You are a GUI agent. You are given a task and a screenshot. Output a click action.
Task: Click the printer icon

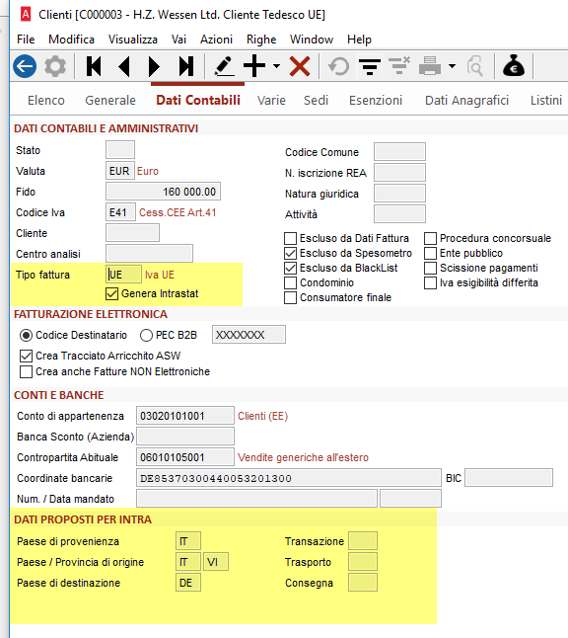[x=430, y=66]
